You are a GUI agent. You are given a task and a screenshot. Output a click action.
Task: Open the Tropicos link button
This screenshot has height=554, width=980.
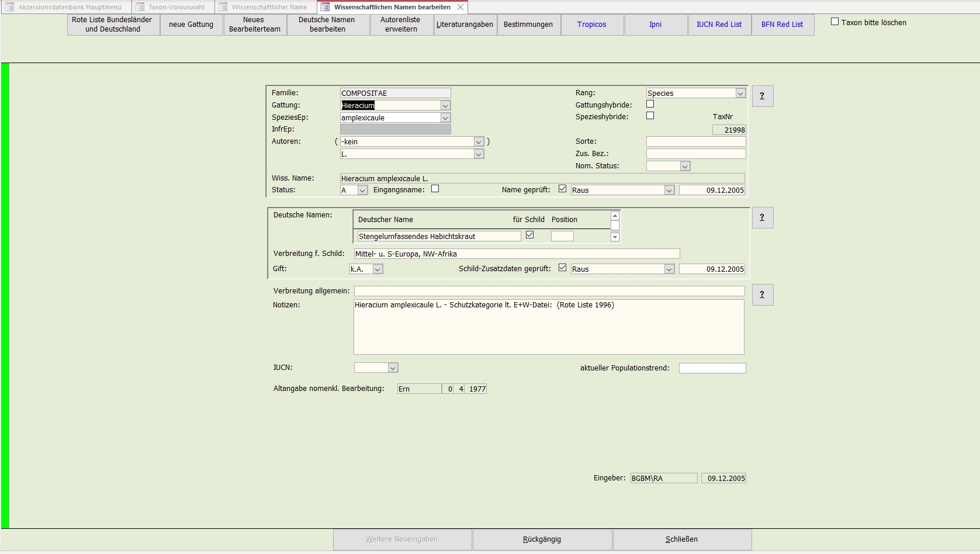tap(591, 25)
